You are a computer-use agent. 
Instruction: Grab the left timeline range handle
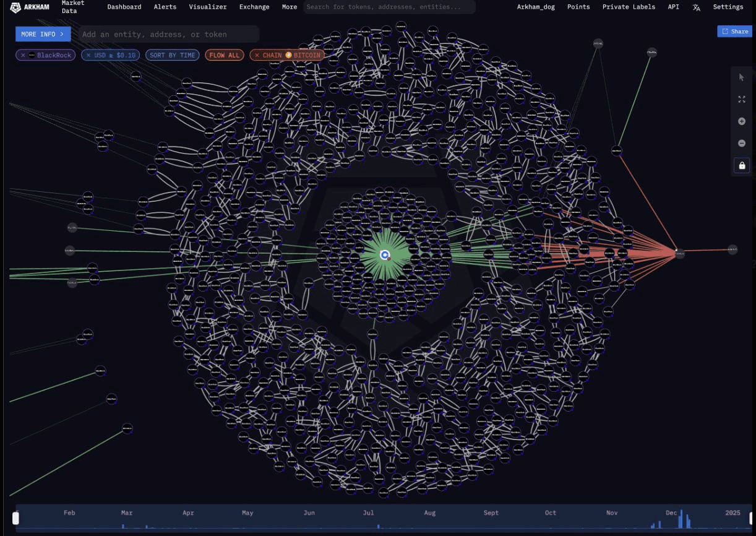click(16, 519)
